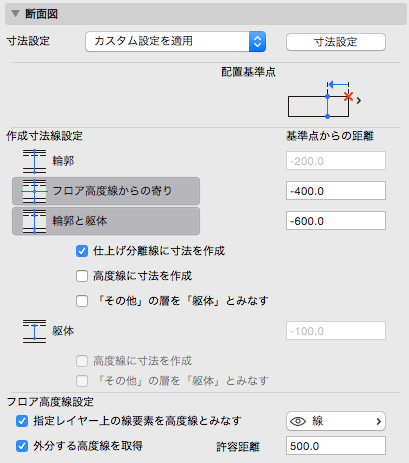Screen dimensions: 409x463
Task: Click the eye icon in the 線 layer button
Action: pos(298,421)
